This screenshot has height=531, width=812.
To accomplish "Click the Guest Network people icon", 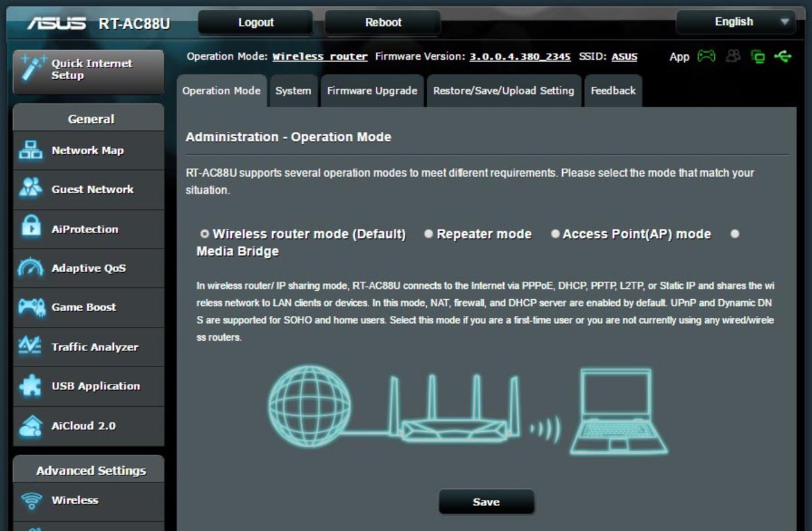I will click(31, 187).
